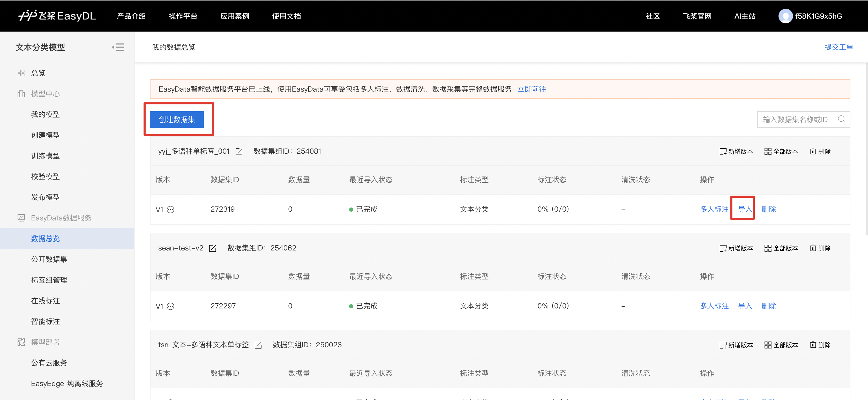Click 删除 for dataset 272297
The height and width of the screenshot is (400, 868).
[x=769, y=306]
